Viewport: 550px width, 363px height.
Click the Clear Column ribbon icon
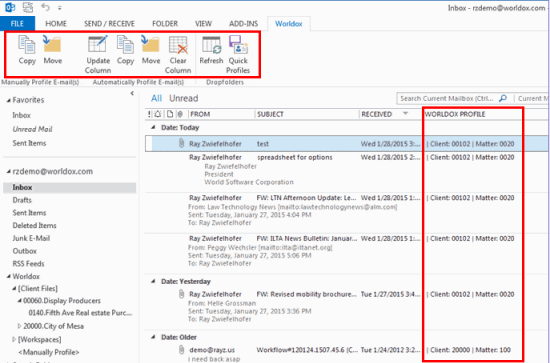tap(178, 55)
